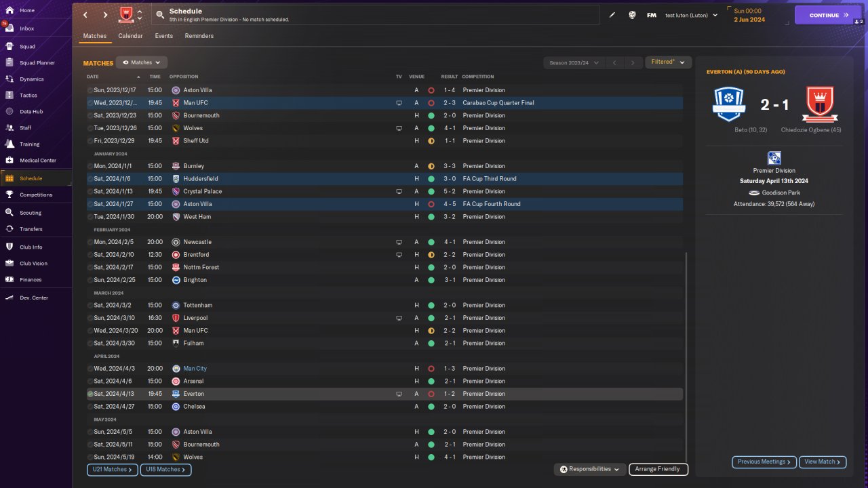Open the Filtered dropdown
This screenshot has width=868, height=488.
[x=668, y=62]
